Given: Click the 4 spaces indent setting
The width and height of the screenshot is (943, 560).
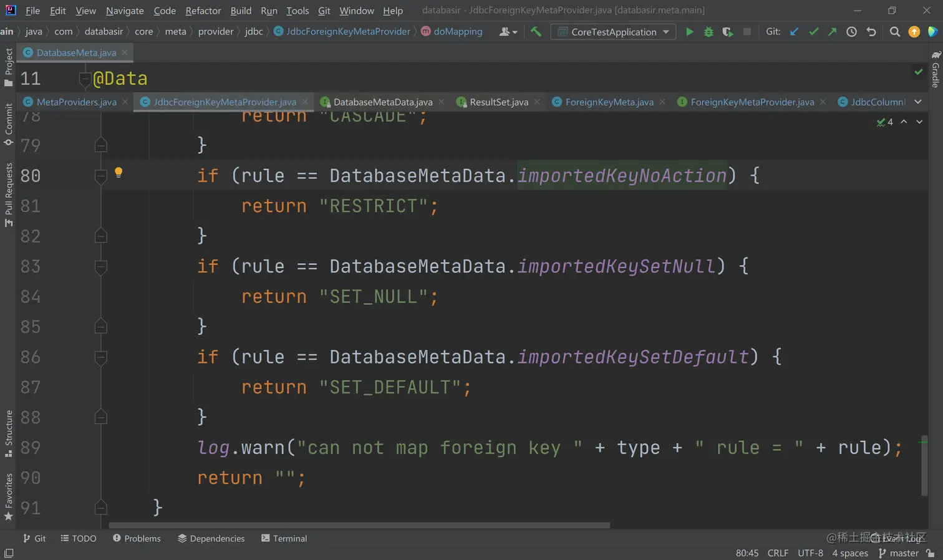Looking at the screenshot, I should click(x=850, y=553).
